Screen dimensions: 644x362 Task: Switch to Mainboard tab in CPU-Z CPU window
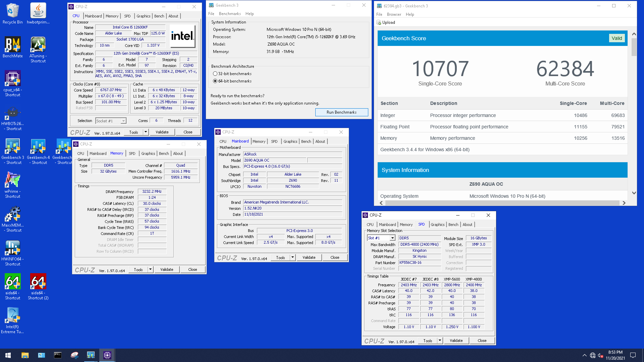(x=93, y=16)
